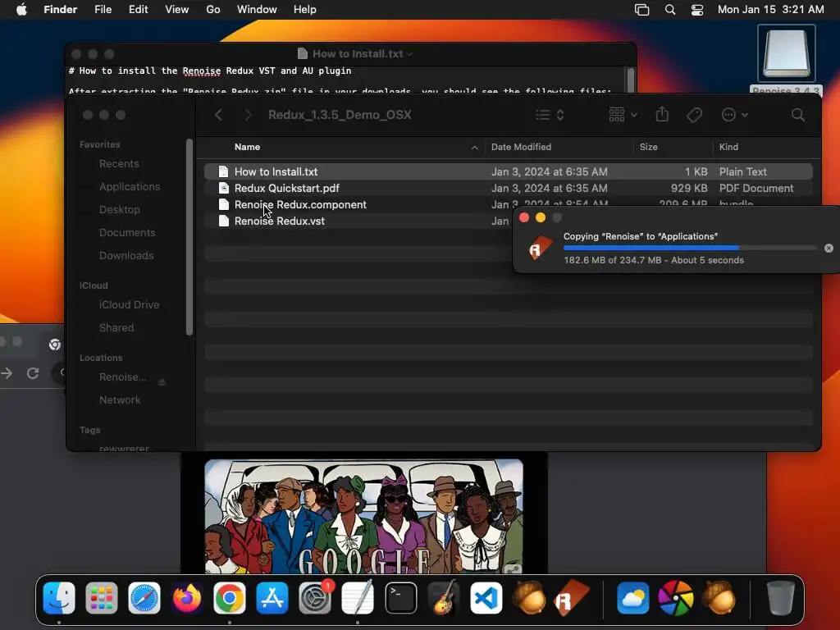Launch Firefox from the Dock
840x630 pixels.
[187, 598]
